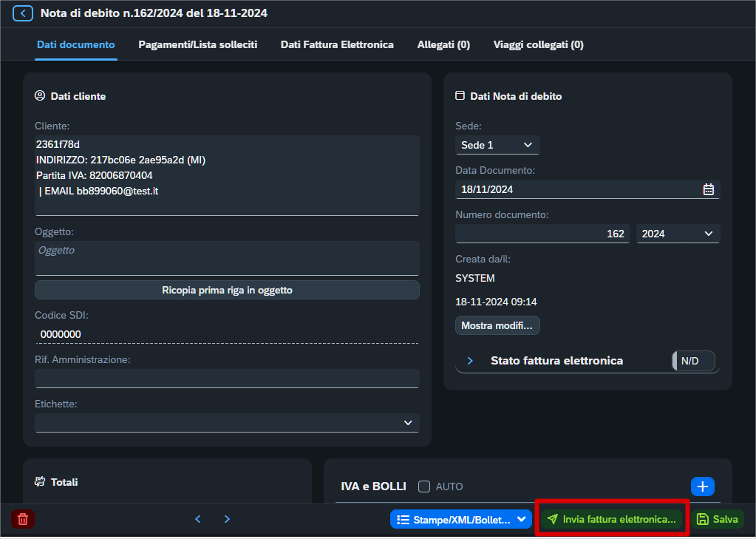Open the 2024 year dropdown
756x539 pixels.
coord(678,234)
